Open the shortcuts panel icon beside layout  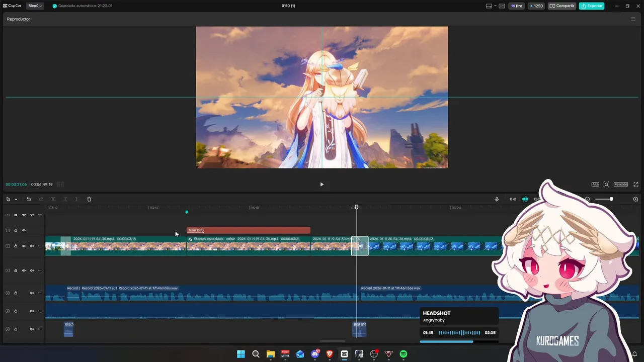pyautogui.click(x=502, y=6)
